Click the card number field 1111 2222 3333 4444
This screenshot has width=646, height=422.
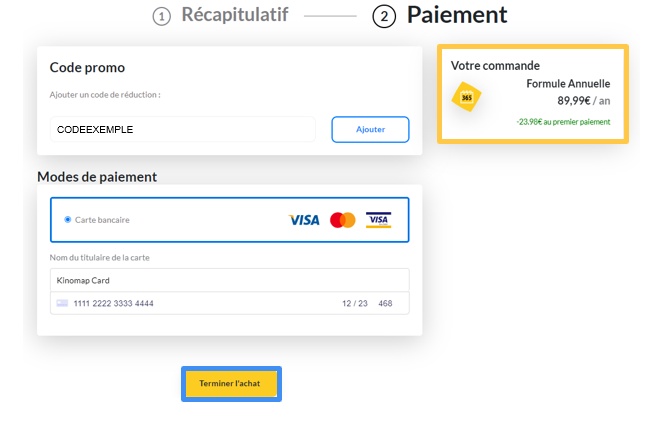[x=113, y=304]
